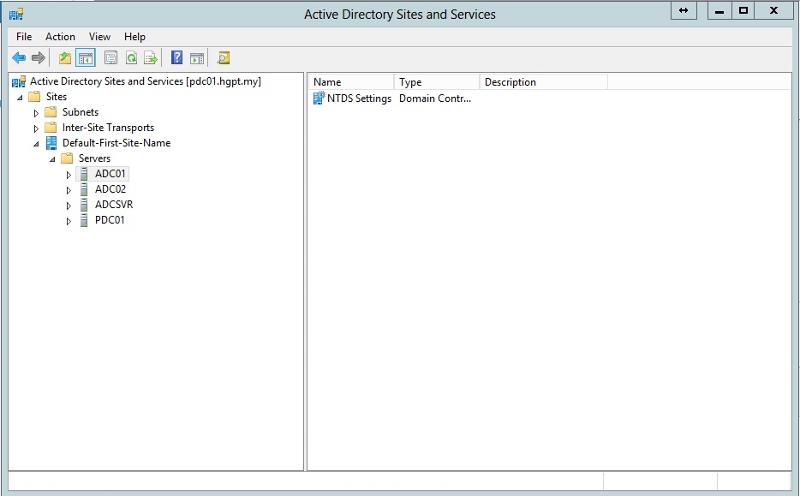Collapse the Default-First-Site-Name node
Screen dimensions: 800x496
36,144
